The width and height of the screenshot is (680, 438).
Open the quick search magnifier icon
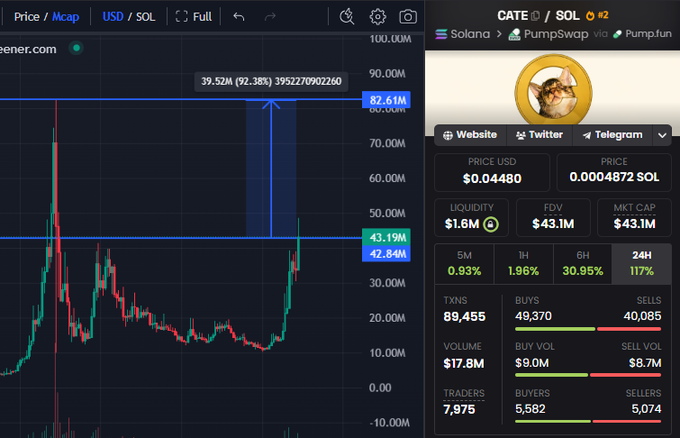347,17
